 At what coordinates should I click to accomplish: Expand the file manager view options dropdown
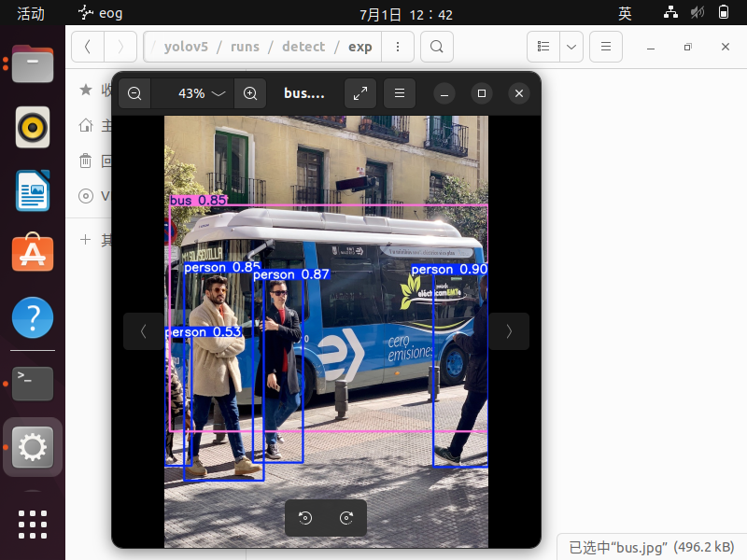571,47
